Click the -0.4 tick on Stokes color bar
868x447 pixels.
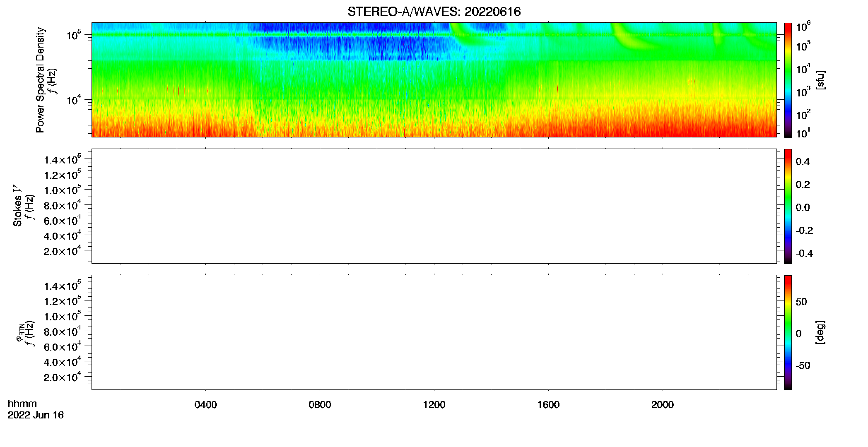[x=804, y=253]
